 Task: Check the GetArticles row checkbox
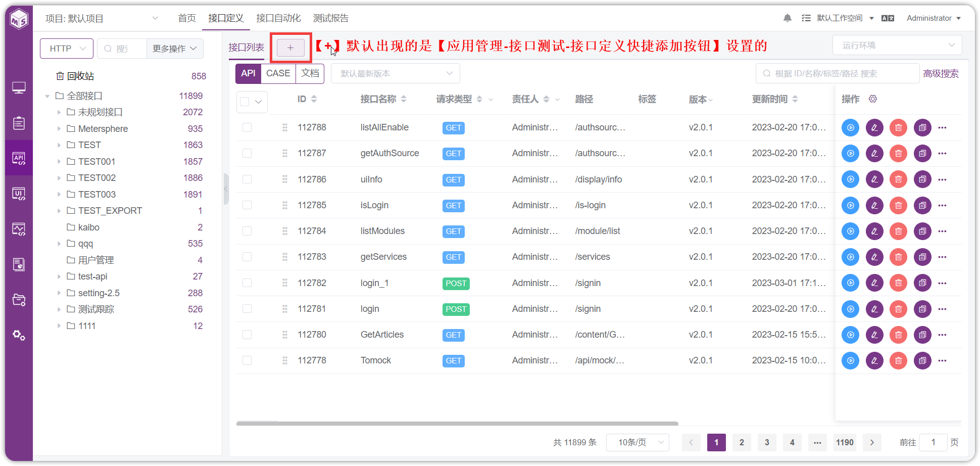coord(247,335)
